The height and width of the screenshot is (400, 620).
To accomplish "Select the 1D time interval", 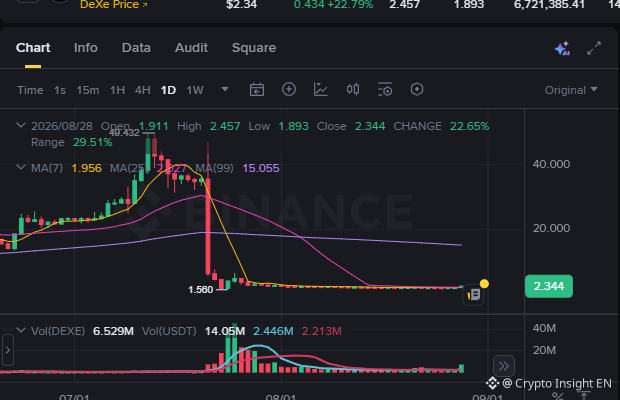I will coord(168,90).
